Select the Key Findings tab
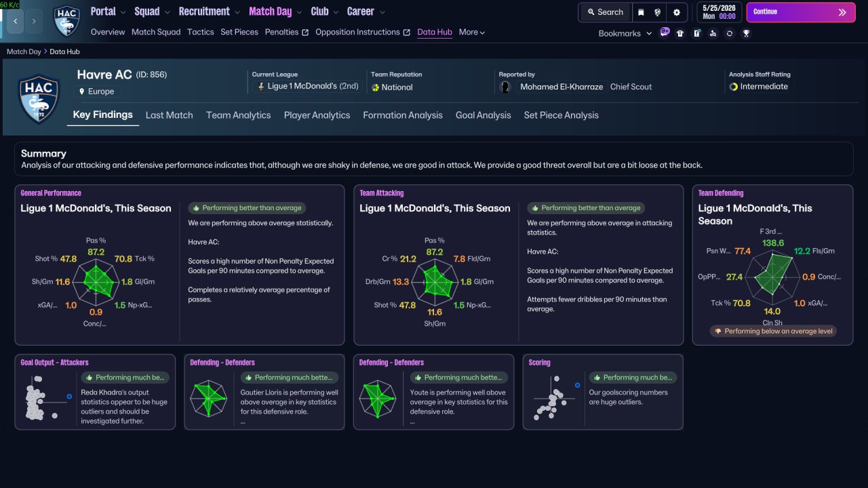 click(103, 115)
